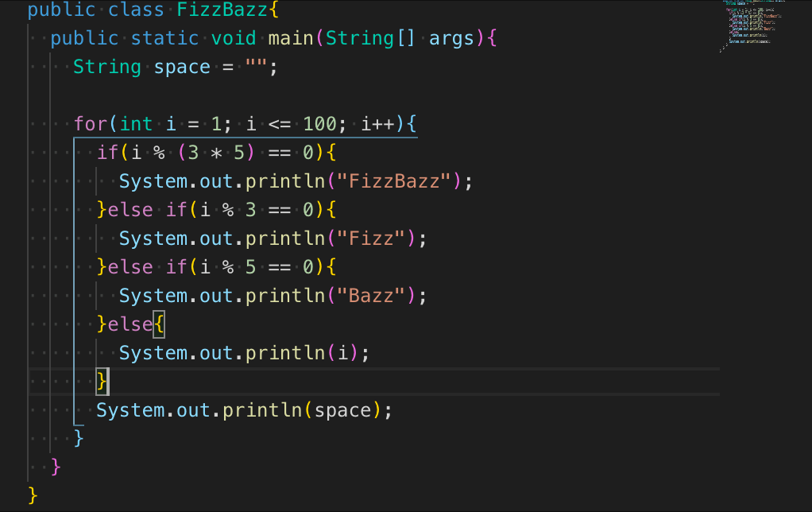This screenshot has height=512, width=812.
Task: Click the "Fizz" string literal
Action: tap(371, 239)
